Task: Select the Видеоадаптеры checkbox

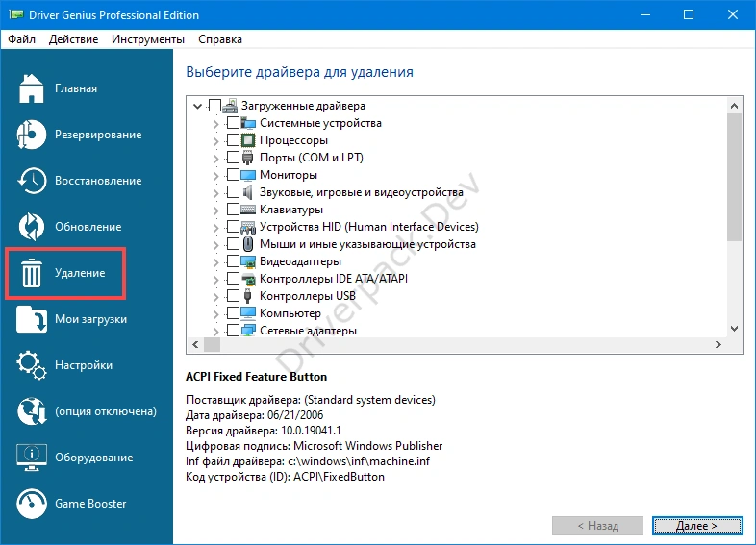Action: (x=233, y=261)
